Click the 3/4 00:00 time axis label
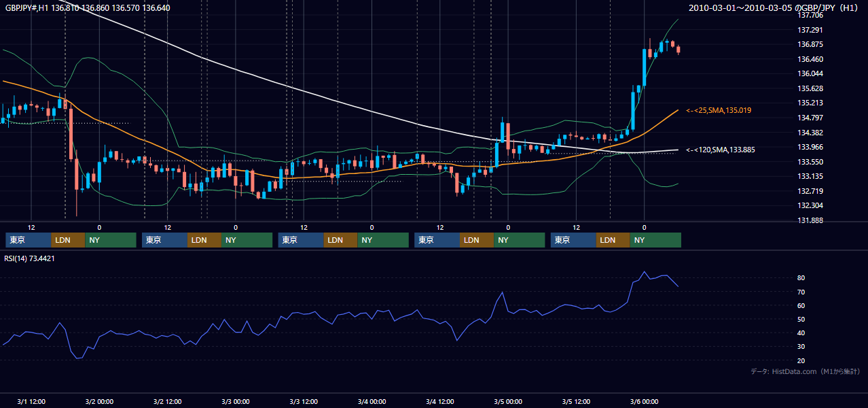868x408 pixels. pos(372,402)
